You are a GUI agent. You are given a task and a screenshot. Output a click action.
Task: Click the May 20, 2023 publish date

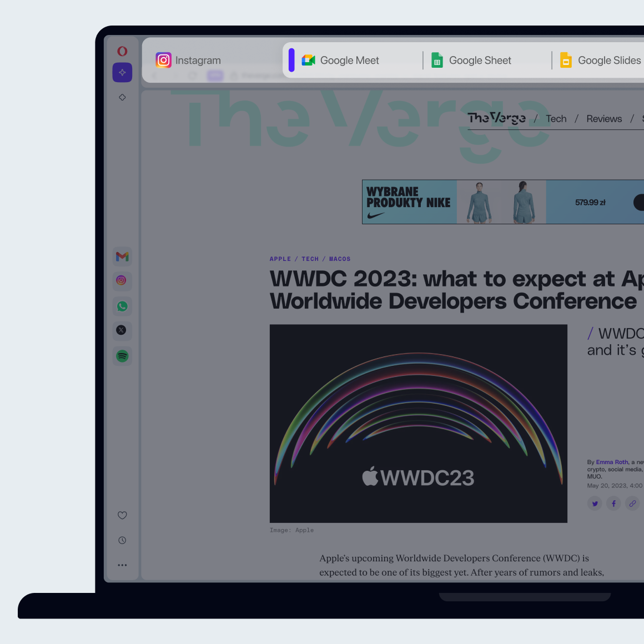pyautogui.click(x=615, y=485)
